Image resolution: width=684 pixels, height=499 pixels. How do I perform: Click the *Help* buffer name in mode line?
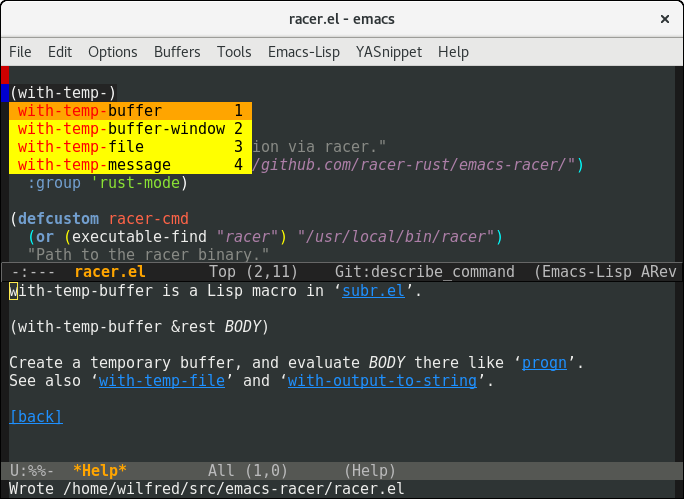point(100,470)
